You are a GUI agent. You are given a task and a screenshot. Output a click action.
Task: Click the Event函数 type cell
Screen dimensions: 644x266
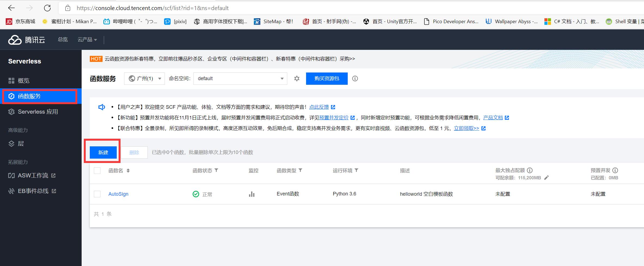pos(288,194)
